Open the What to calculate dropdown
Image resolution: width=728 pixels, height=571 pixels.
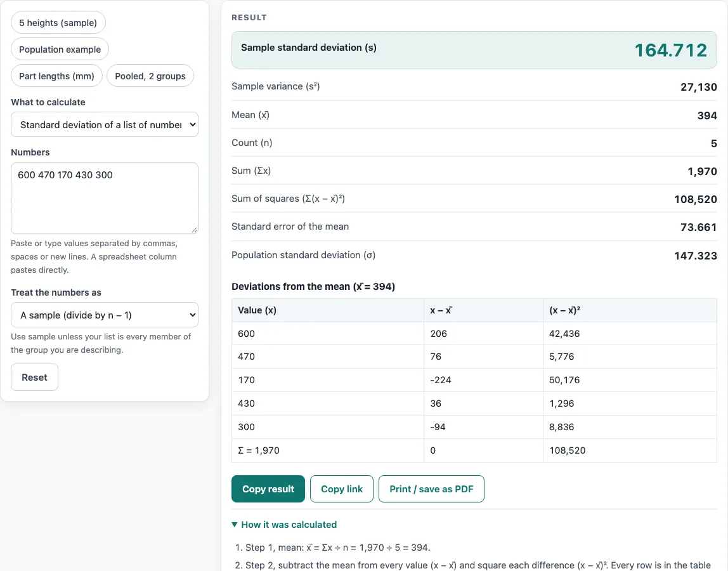point(105,124)
